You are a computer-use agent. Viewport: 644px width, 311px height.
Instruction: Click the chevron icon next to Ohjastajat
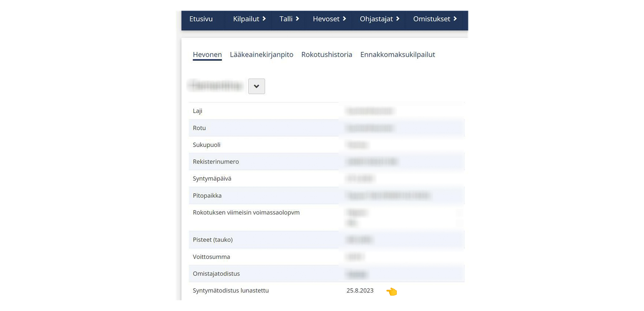pyautogui.click(x=398, y=19)
